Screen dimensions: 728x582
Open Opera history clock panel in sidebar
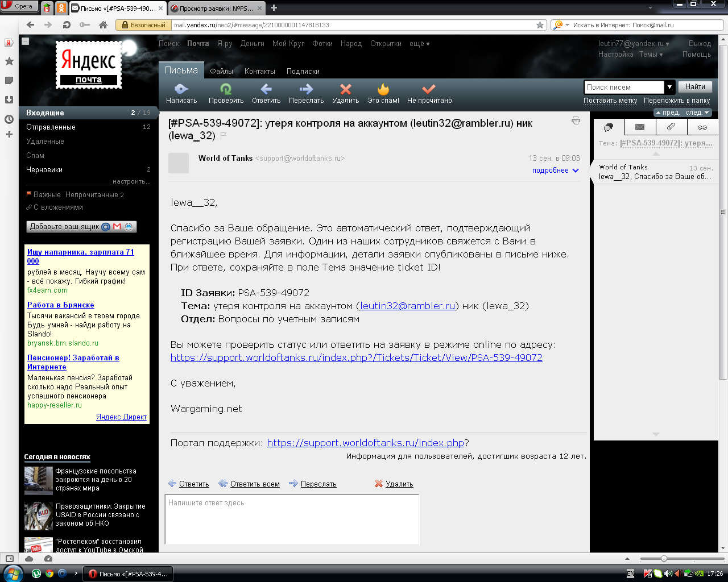point(9,119)
